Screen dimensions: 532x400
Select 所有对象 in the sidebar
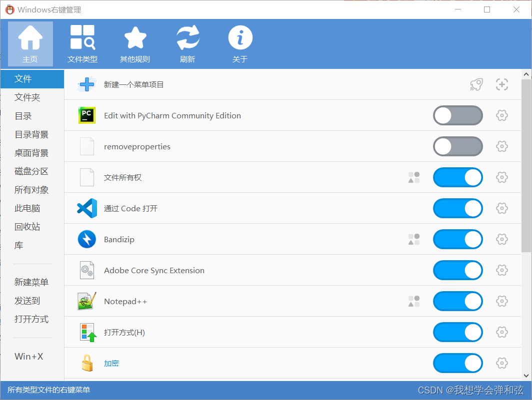click(32, 190)
